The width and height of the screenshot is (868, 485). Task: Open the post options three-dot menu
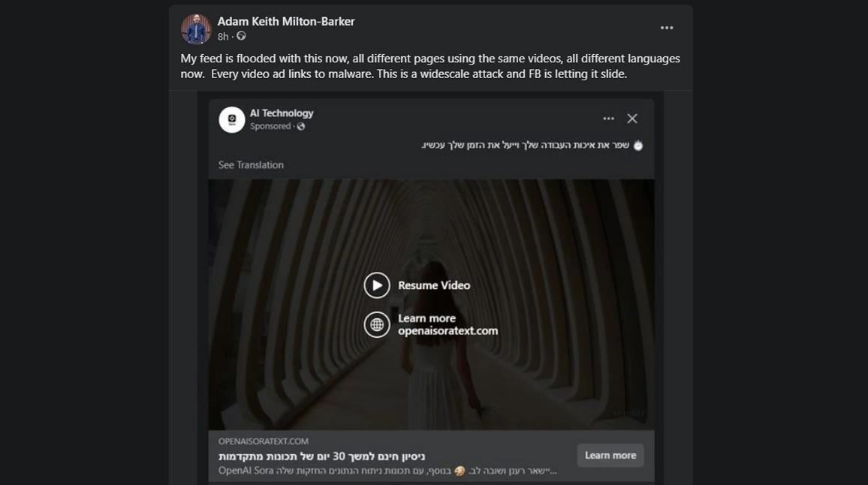667,28
